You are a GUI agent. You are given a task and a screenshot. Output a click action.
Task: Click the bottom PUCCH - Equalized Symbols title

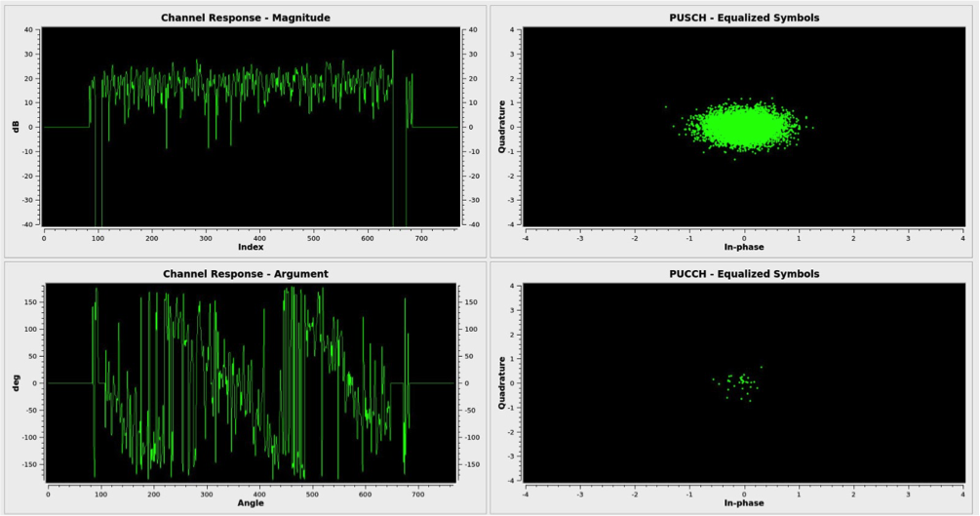[x=744, y=274]
